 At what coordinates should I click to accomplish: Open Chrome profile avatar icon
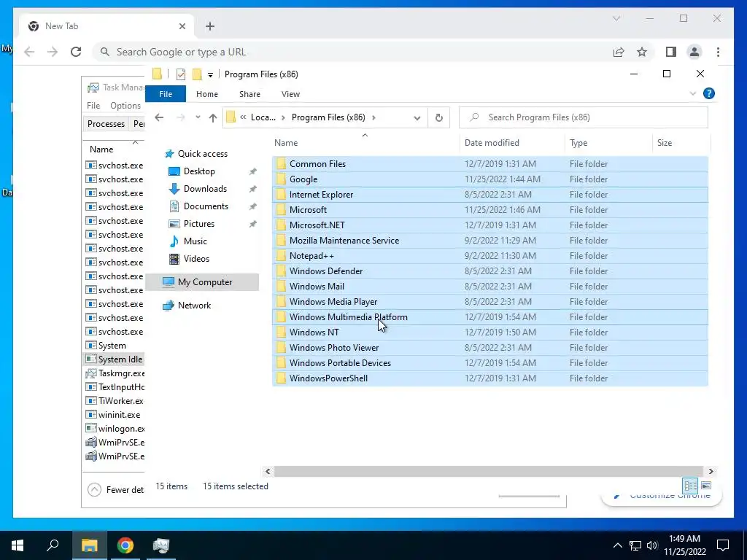pyautogui.click(x=694, y=52)
